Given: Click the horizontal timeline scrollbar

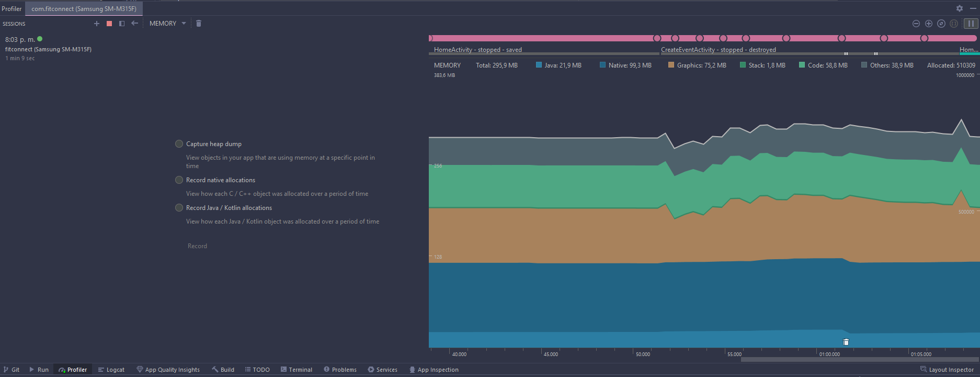Looking at the screenshot, I should pos(859,360).
